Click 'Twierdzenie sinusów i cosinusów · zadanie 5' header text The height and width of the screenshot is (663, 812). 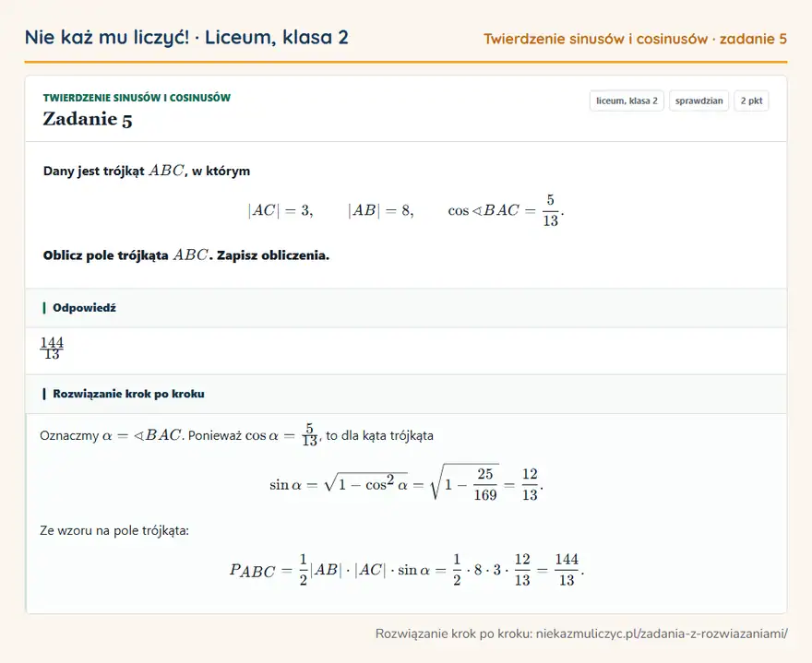636,39
